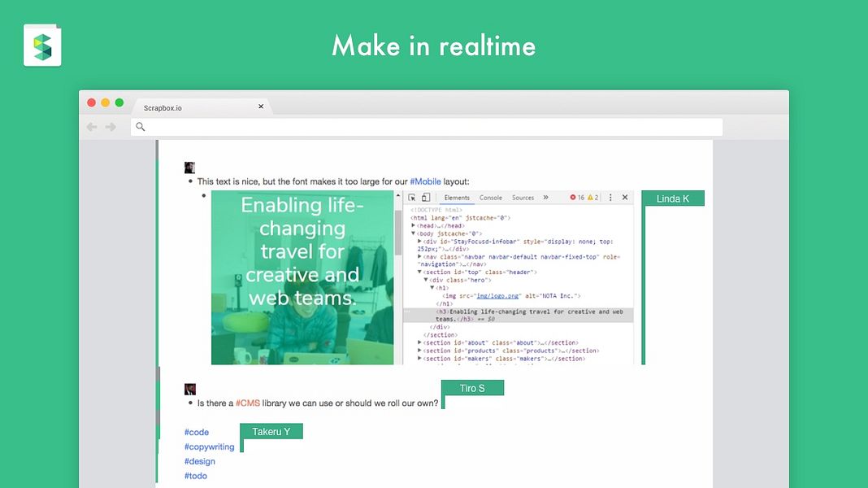
Task: Click the red error count icon
Action: (573, 197)
